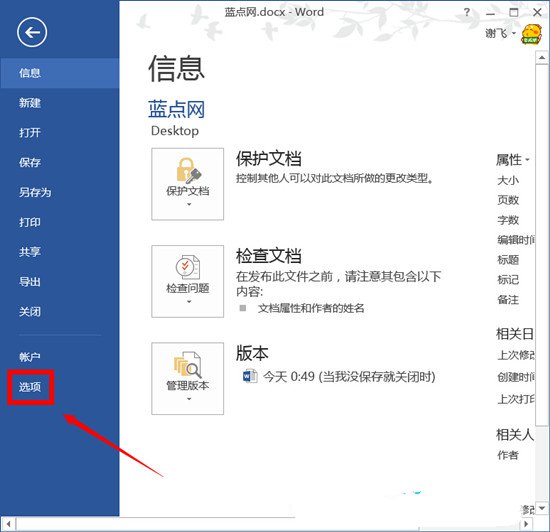The image size is (550, 532).
Task: Click the 标记 property label
Action: (x=508, y=280)
